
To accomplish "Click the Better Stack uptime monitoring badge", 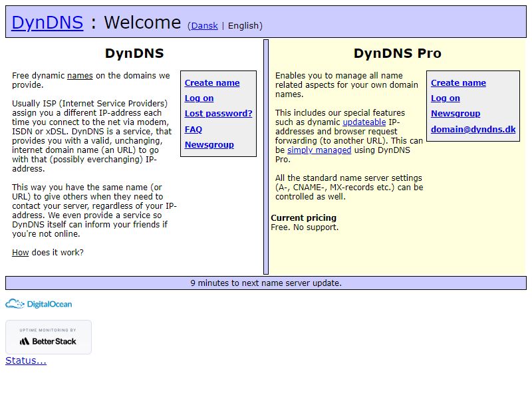I will [x=49, y=337].
